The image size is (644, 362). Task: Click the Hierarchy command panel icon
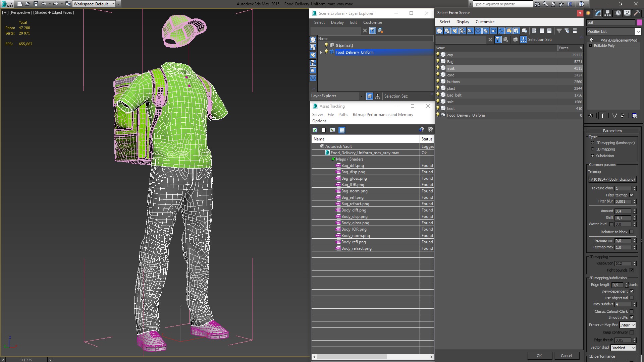tap(607, 13)
